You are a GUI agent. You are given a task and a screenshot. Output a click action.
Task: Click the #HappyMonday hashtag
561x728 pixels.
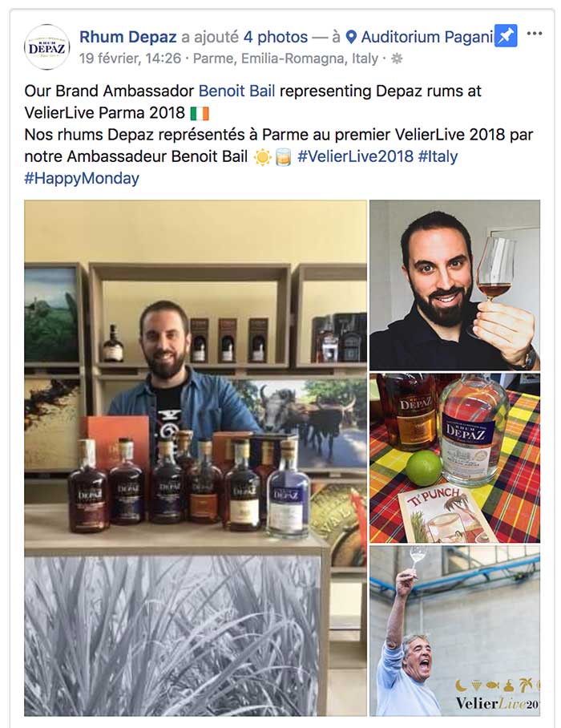82,178
